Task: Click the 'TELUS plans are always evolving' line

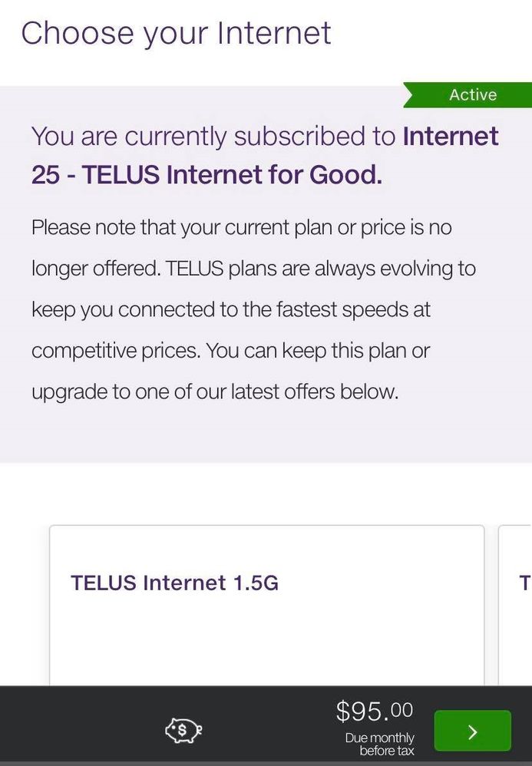Action: pos(320,269)
